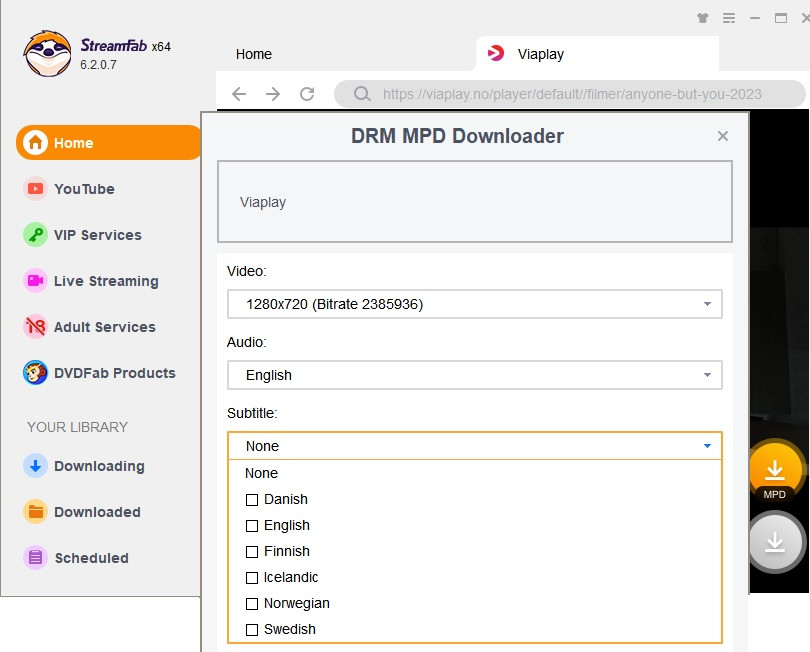Check the English subtitle option
Screen dimensions: 810x652
(252, 525)
